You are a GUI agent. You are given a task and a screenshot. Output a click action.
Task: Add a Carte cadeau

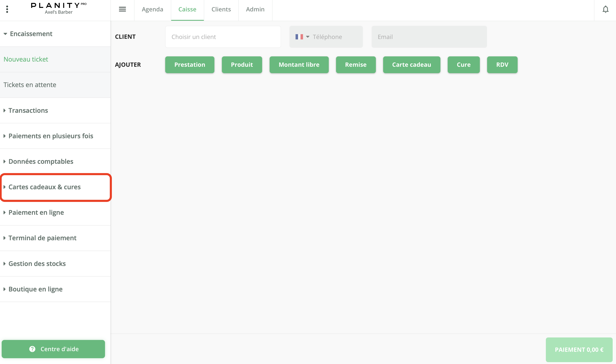click(411, 65)
